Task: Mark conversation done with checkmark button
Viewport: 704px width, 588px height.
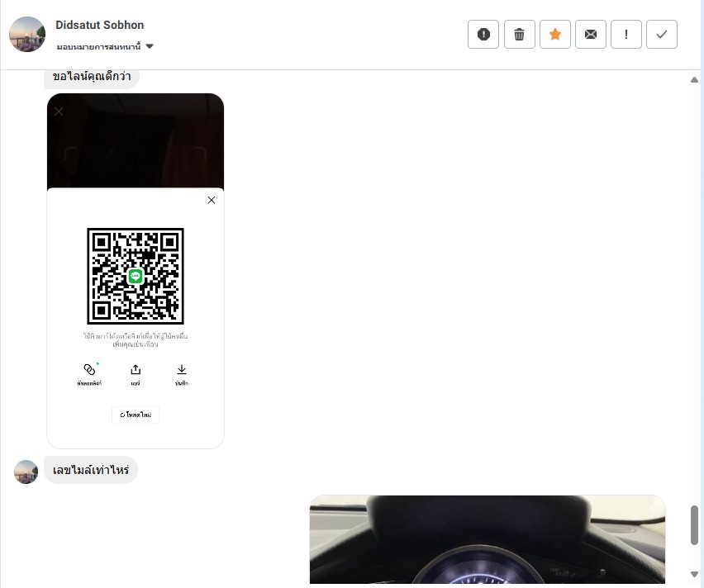Action: [661, 34]
